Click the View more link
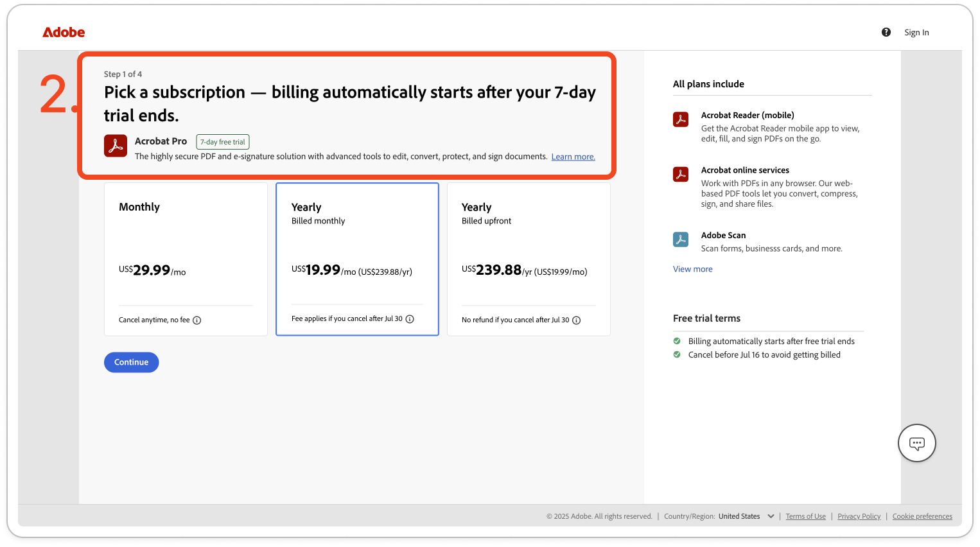This screenshot has height=547, width=980. (693, 269)
